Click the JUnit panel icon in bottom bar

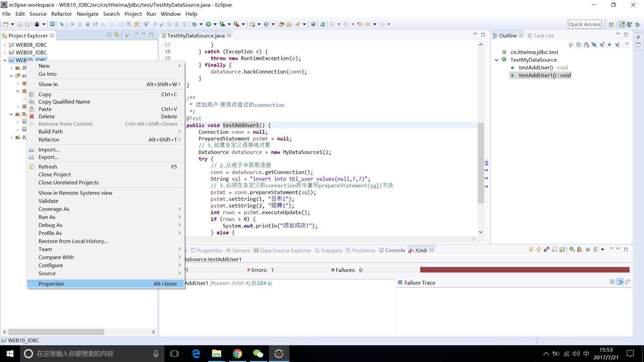(x=411, y=250)
